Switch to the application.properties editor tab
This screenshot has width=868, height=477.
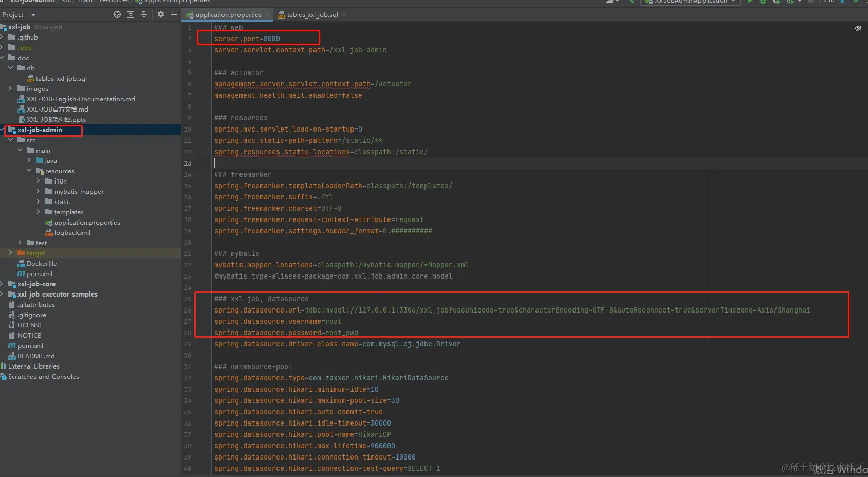228,14
